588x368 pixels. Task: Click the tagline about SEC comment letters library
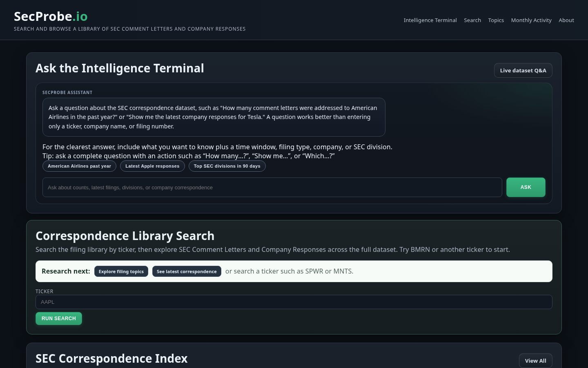point(130,29)
